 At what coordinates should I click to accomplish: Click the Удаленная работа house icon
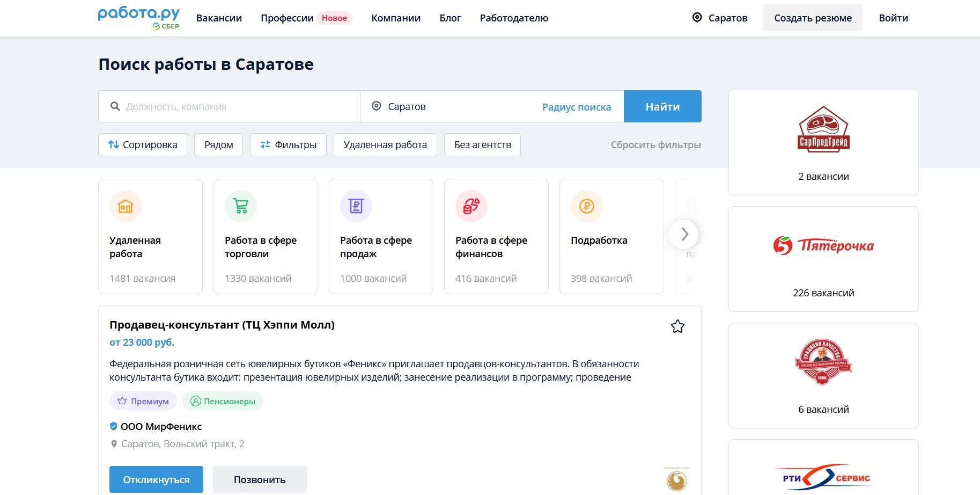(x=126, y=206)
